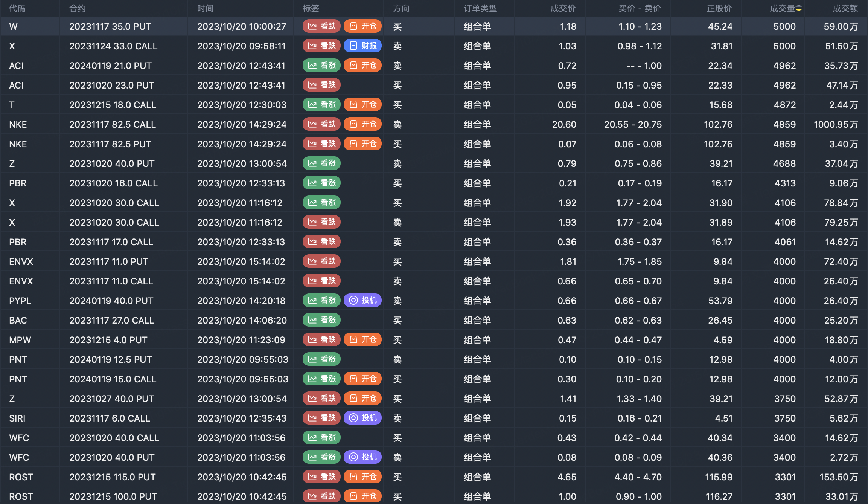868x504 pixels.
Task: Click the 合约 column header
Action: 78,8
